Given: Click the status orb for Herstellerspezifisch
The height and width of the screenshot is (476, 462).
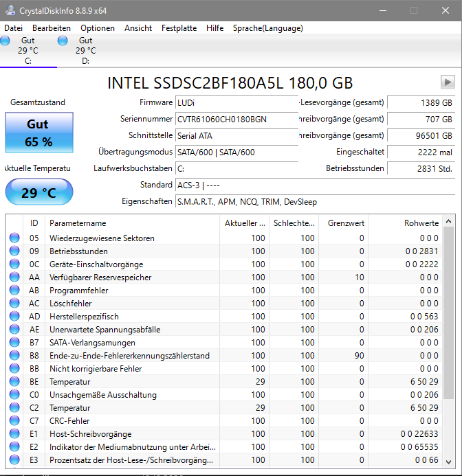Looking at the screenshot, I should click(14, 317).
